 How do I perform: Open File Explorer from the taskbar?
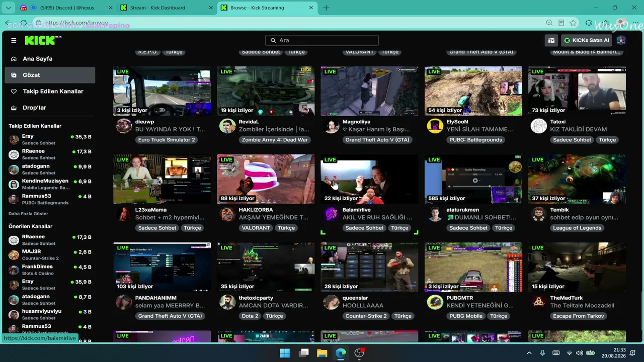[x=322, y=353]
